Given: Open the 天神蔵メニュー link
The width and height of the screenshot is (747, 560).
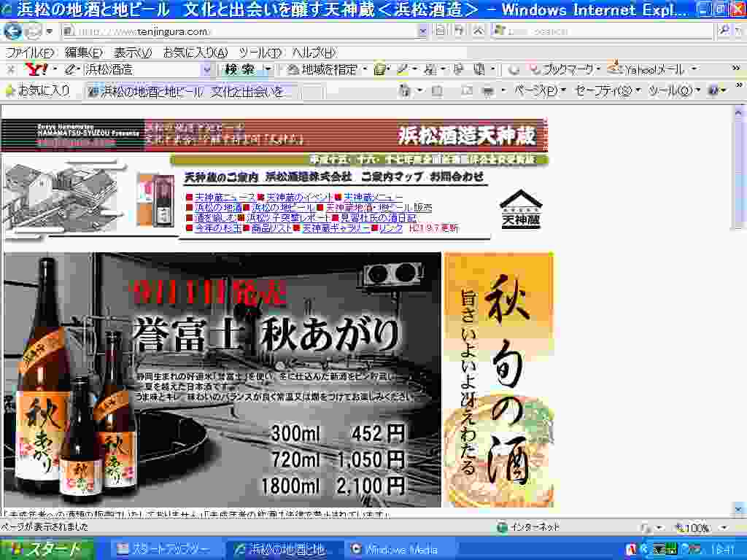Looking at the screenshot, I should point(373,197).
